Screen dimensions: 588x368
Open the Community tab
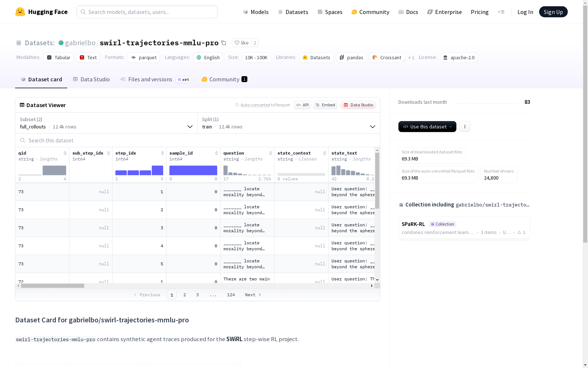(224, 79)
